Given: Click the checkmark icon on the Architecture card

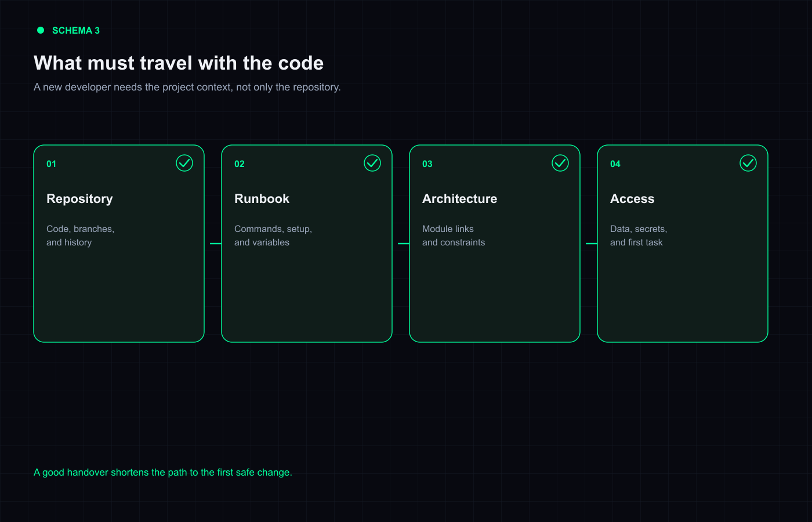Looking at the screenshot, I should [x=560, y=163].
